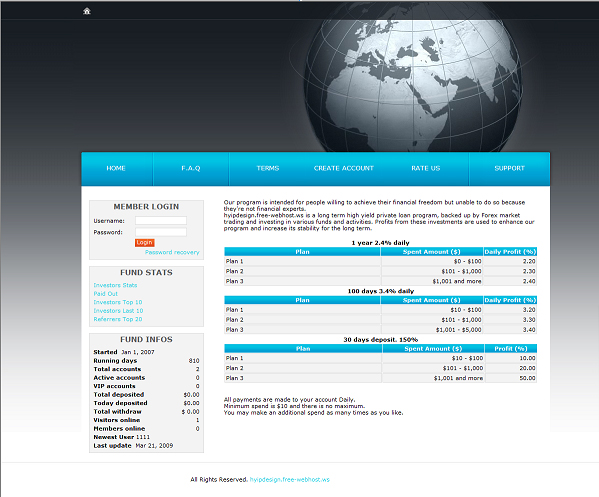
Task: Open the RATE US page
Action: 426,168
